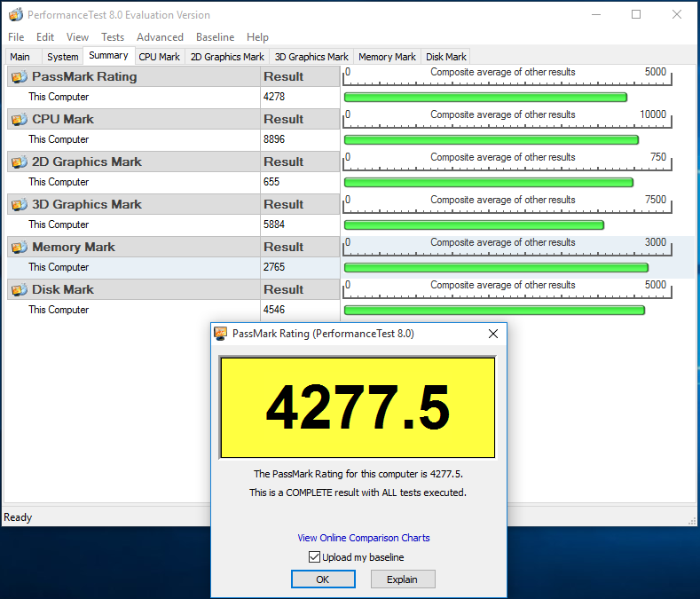Minimize the PerformanceTest window
This screenshot has height=599, width=700.
point(596,15)
